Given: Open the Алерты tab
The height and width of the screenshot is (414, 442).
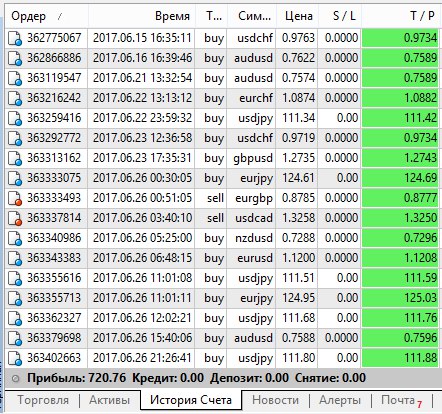Looking at the screenshot, I should (x=340, y=400).
